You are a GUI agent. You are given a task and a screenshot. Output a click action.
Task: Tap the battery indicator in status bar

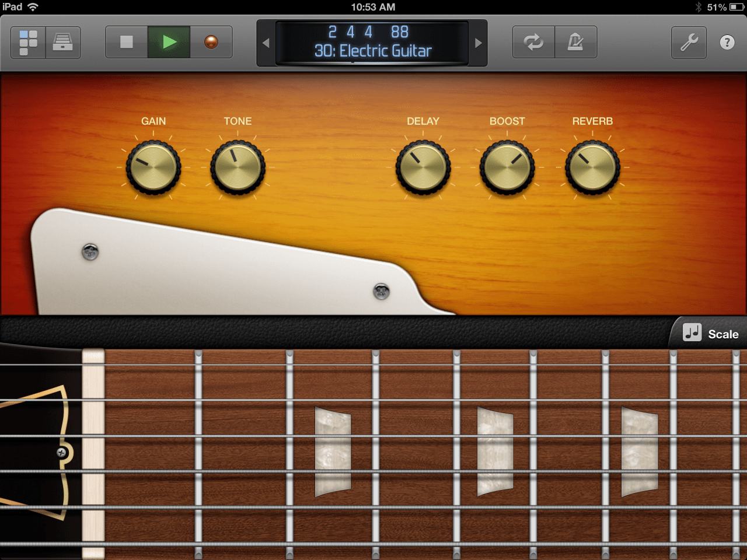pyautogui.click(x=736, y=7)
